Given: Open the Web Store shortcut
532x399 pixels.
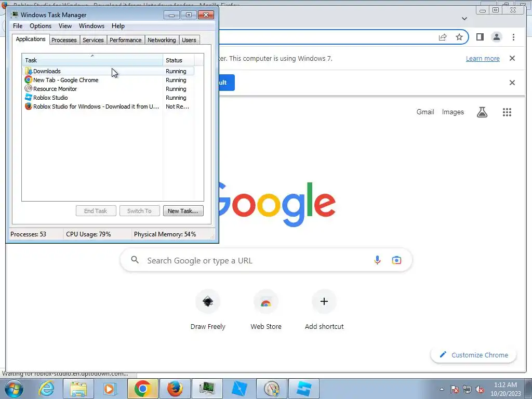Looking at the screenshot, I should [x=266, y=311].
